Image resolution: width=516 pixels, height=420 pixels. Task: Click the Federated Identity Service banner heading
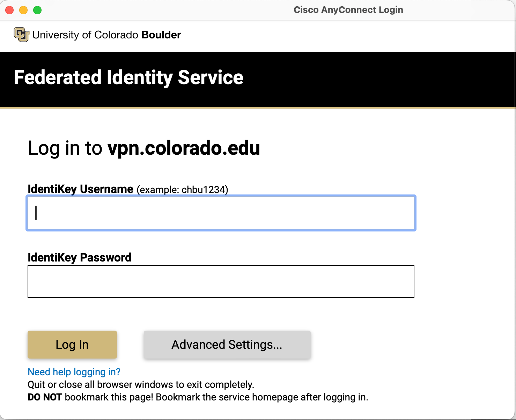tap(128, 78)
